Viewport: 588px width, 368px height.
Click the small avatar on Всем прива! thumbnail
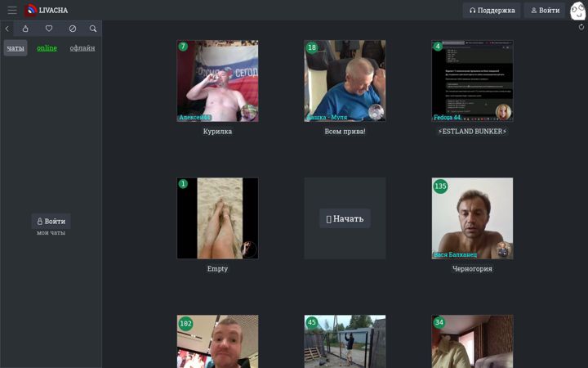click(x=376, y=112)
